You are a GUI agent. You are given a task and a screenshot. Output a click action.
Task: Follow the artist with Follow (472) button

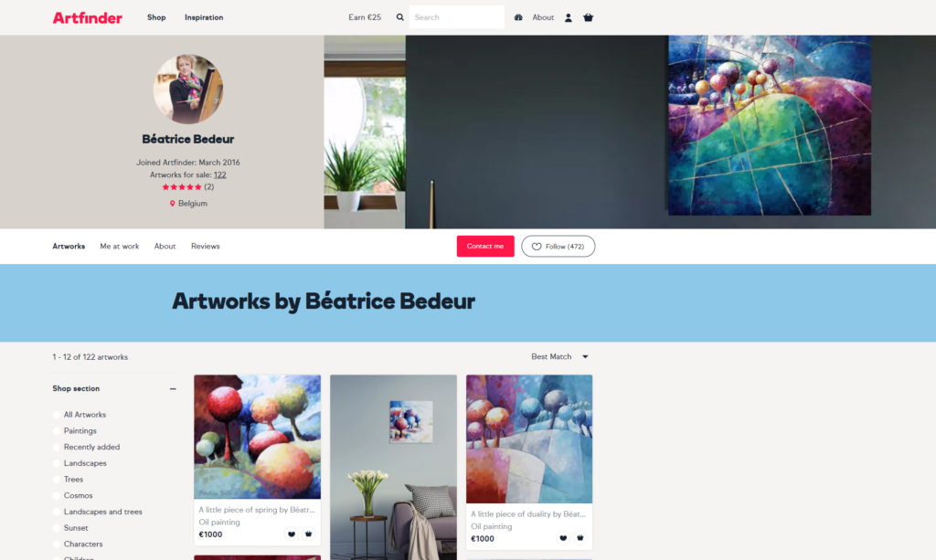pos(558,247)
